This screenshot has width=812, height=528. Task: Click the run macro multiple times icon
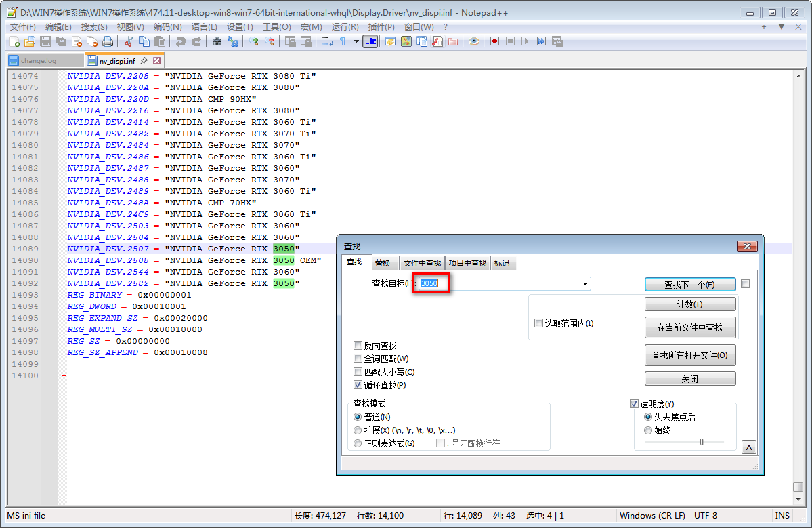click(x=542, y=41)
